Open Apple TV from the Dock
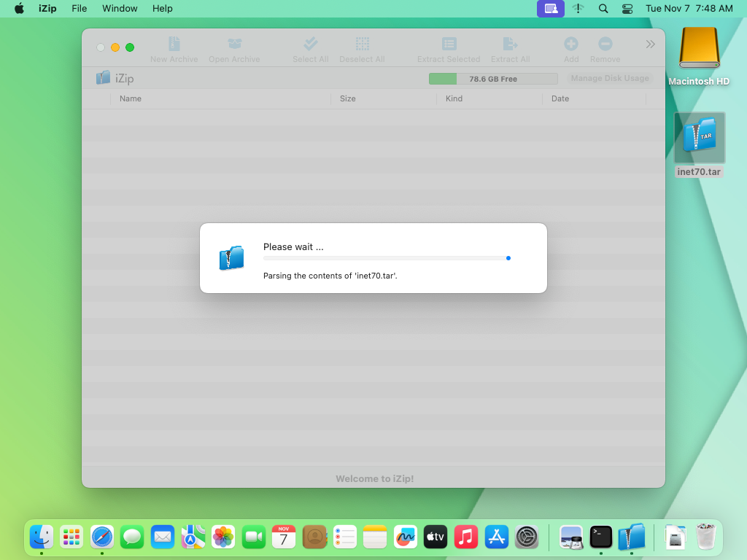Viewport: 747px width, 560px height. [436, 537]
